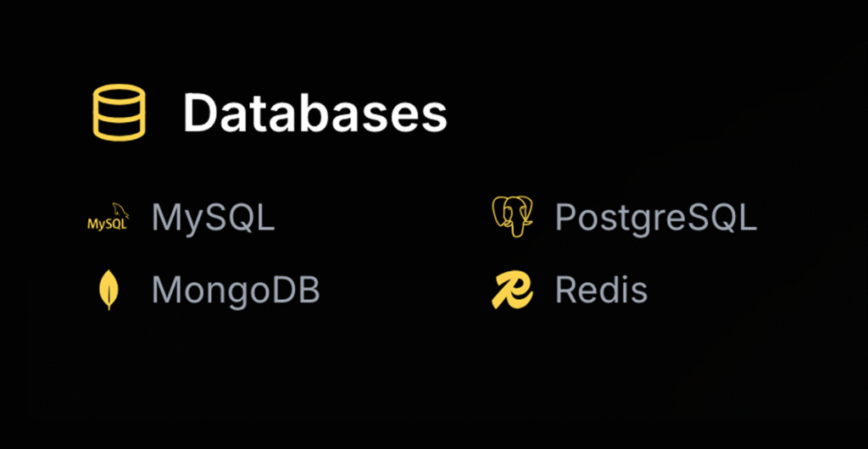Click the Redis logo icon

[x=512, y=291]
